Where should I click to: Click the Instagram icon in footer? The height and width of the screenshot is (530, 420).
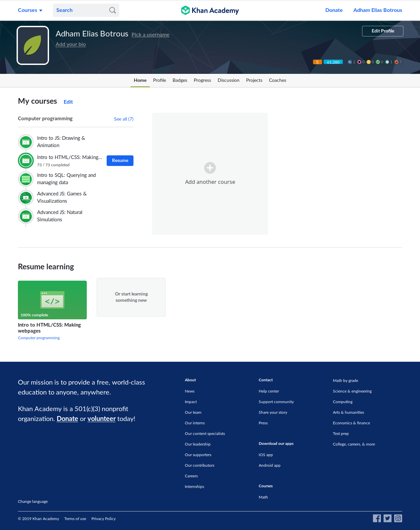point(398,518)
